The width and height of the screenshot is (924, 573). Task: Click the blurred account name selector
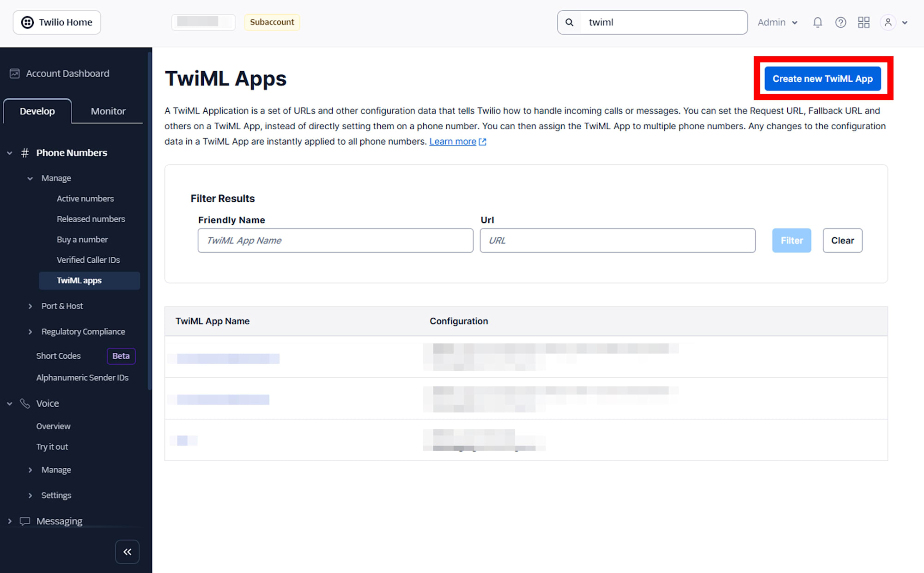pyautogui.click(x=203, y=22)
